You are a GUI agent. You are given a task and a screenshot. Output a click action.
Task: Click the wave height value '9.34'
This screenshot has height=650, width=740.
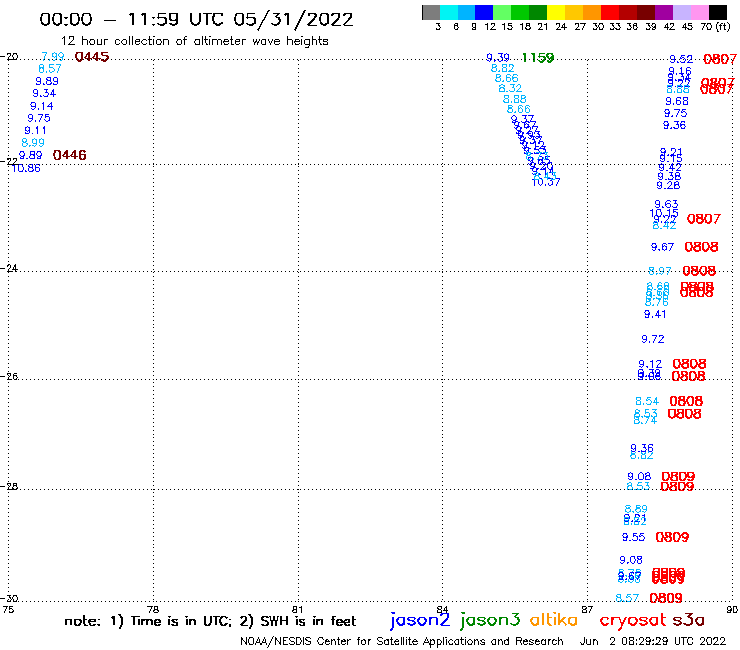coord(44,93)
